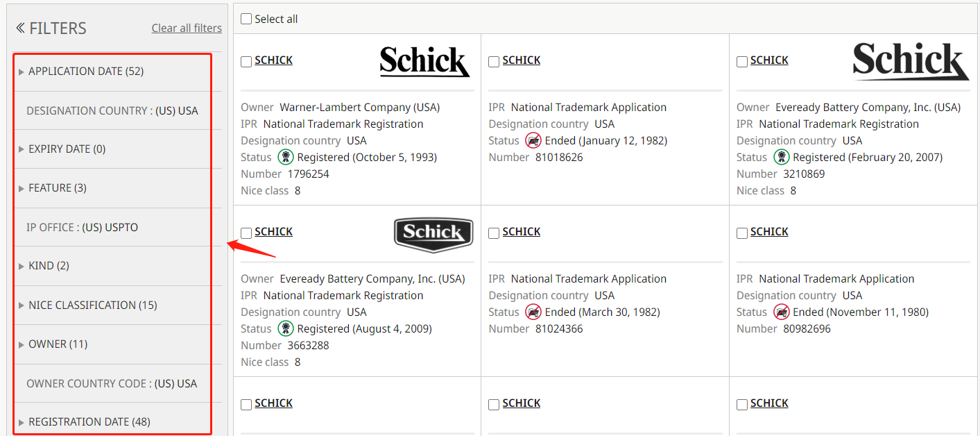This screenshot has height=436, width=980.
Task: Click the registered status icon for trademark 3663288
Action: pos(286,328)
